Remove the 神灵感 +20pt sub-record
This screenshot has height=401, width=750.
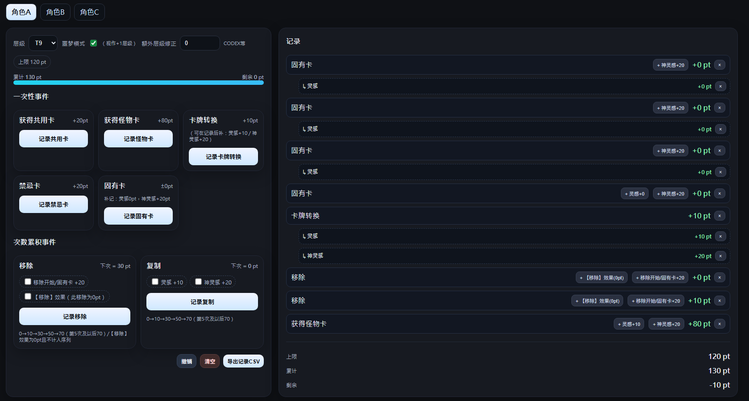click(720, 256)
